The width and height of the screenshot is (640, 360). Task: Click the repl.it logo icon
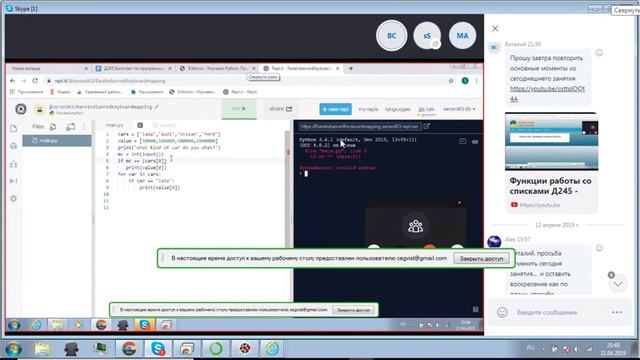coord(20,109)
